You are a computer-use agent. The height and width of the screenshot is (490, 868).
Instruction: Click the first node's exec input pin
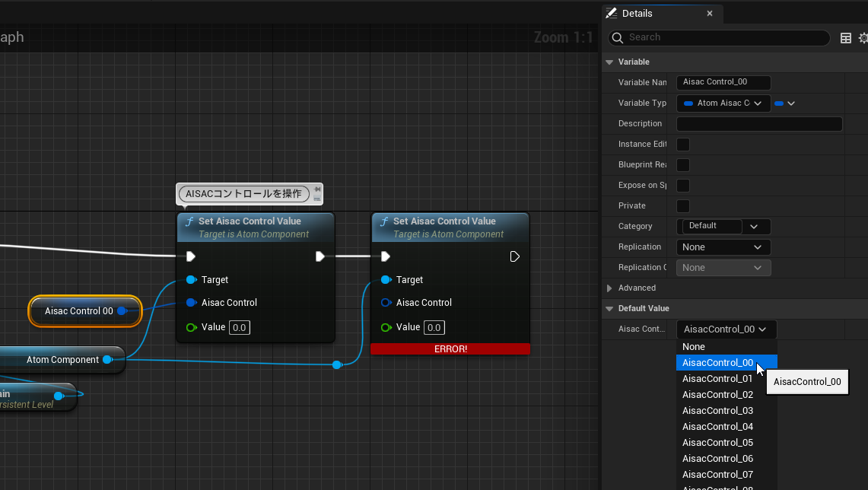[190, 256]
